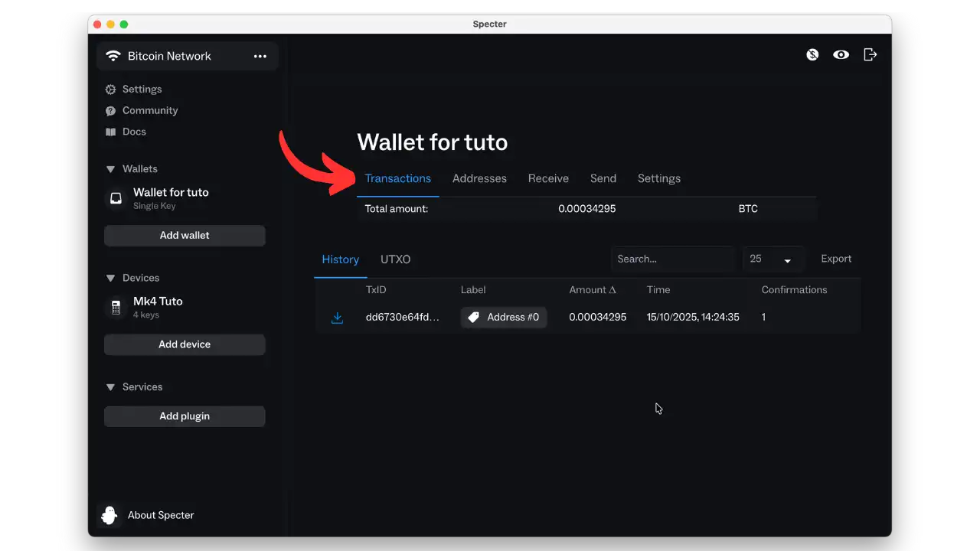980x551 pixels.
Task: Click the Mk4 Tuto device icon
Action: (x=116, y=307)
